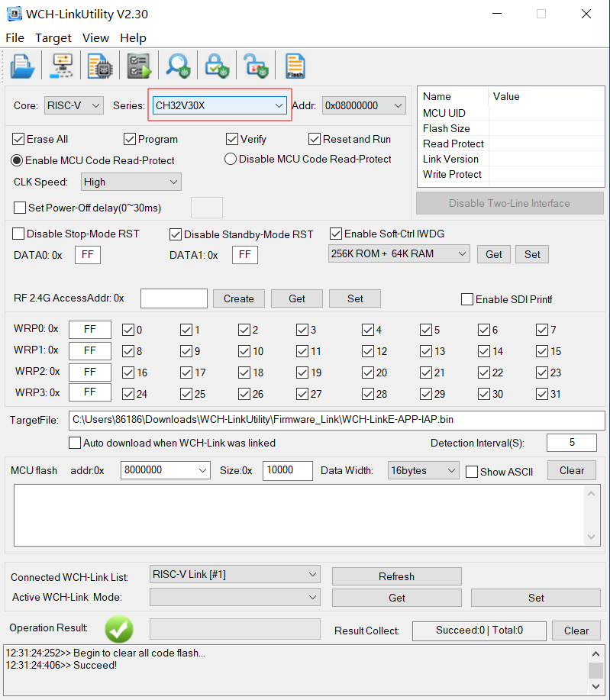
Task: Enable SDI Printf checkbox
Action: [467, 299]
